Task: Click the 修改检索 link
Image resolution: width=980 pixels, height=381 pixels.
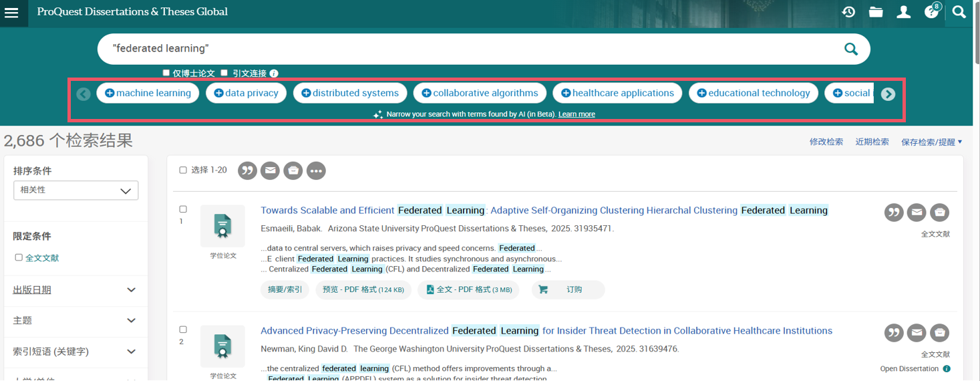Action: [x=826, y=142]
